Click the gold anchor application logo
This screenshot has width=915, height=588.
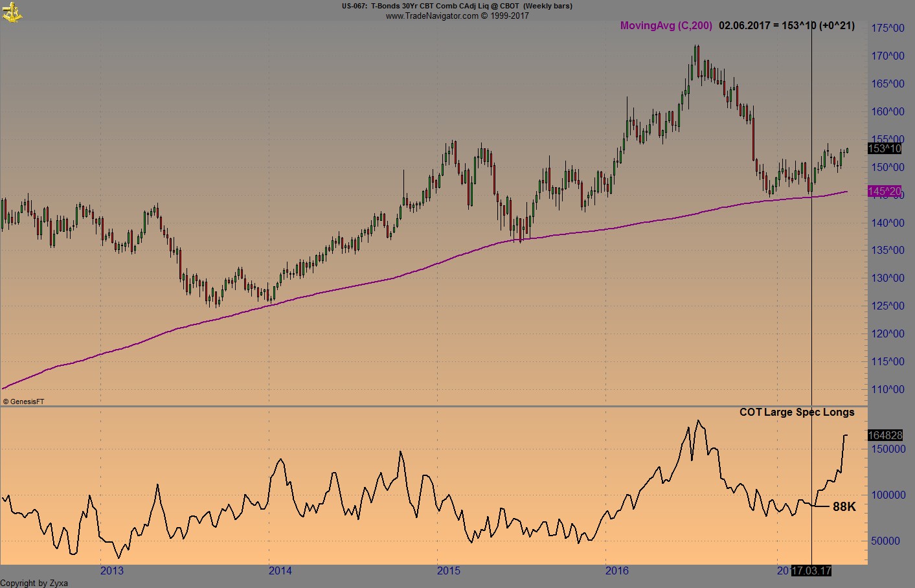point(12,12)
